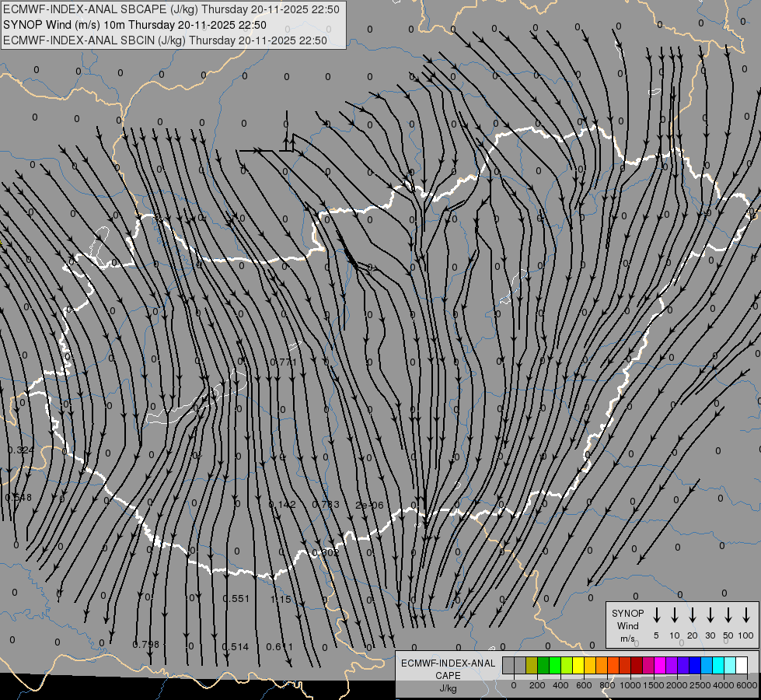The height and width of the screenshot is (700, 761).
Task: Click the map value 2e-06
Action: (x=369, y=506)
